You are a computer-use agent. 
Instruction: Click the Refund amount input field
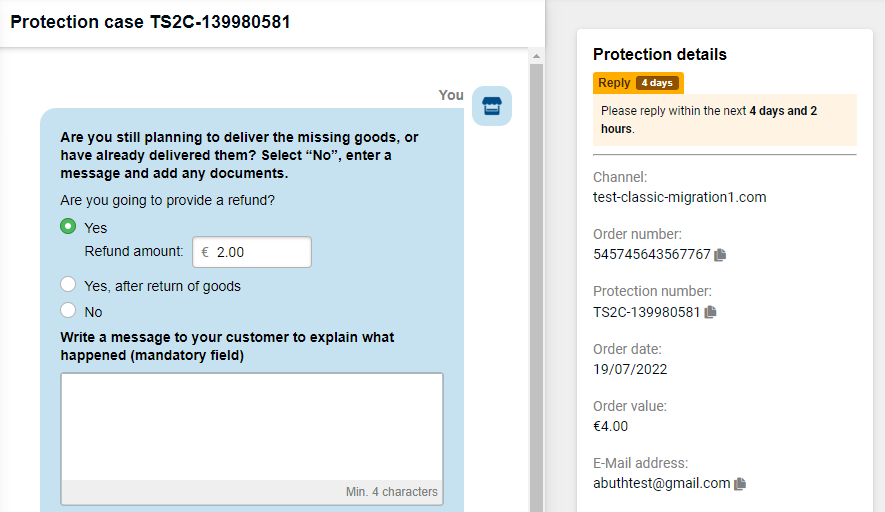point(252,252)
